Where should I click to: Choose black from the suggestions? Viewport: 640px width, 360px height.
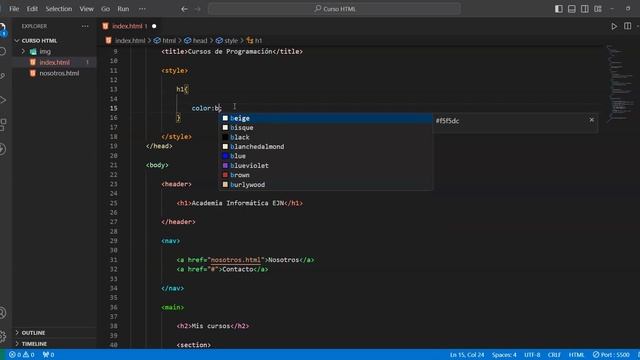click(x=326, y=137)
